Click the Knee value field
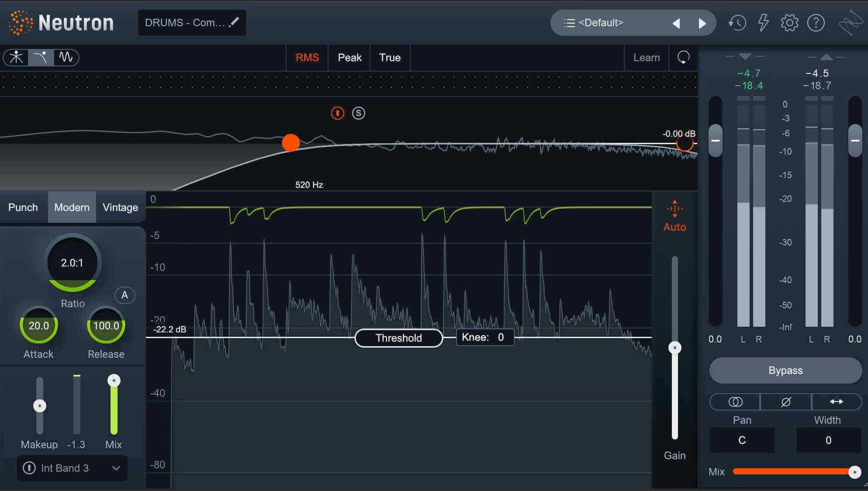Screen dimensions: 868x491 [485, 337]
